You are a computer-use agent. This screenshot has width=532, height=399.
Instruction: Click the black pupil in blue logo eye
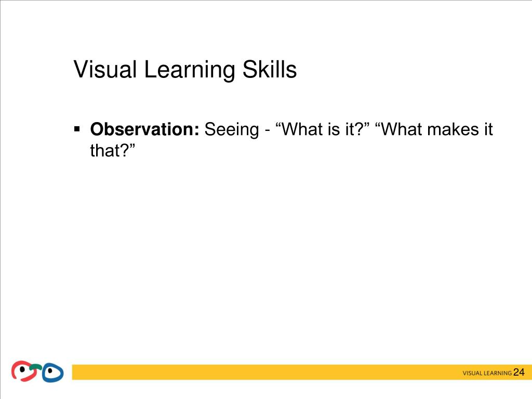[50, 371]
